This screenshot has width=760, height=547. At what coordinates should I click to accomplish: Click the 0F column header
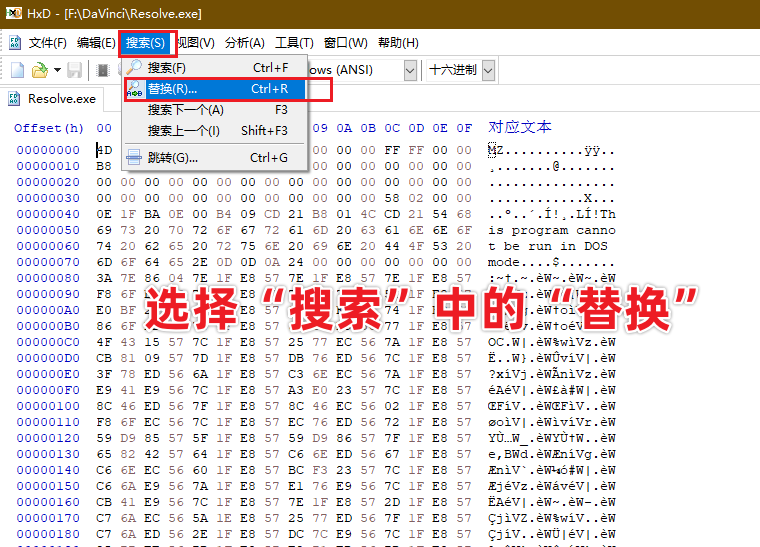click(x=464, y=128)
